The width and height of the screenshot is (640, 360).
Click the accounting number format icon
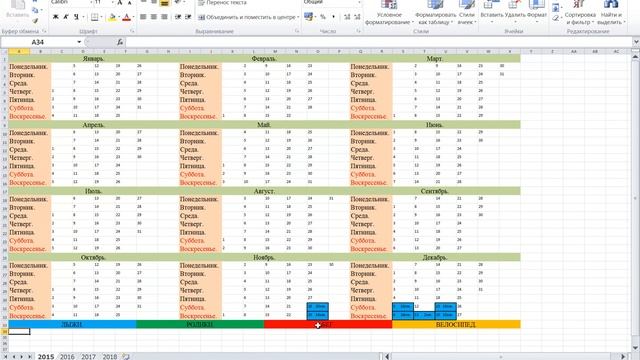click(309, 17)
